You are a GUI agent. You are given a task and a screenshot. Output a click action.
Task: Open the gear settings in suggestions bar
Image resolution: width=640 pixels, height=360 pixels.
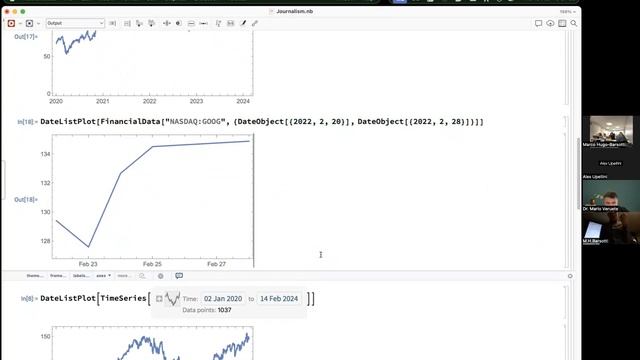[160, 276]
